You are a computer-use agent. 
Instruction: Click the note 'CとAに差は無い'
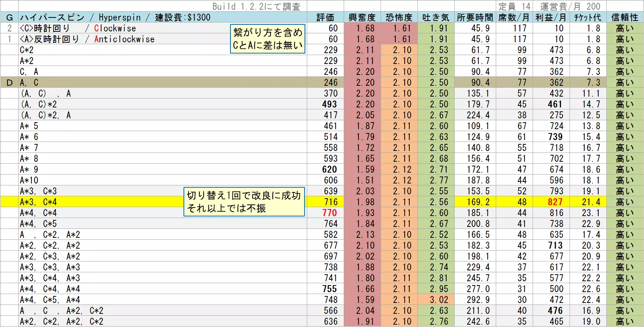click(x=268, y=45)
